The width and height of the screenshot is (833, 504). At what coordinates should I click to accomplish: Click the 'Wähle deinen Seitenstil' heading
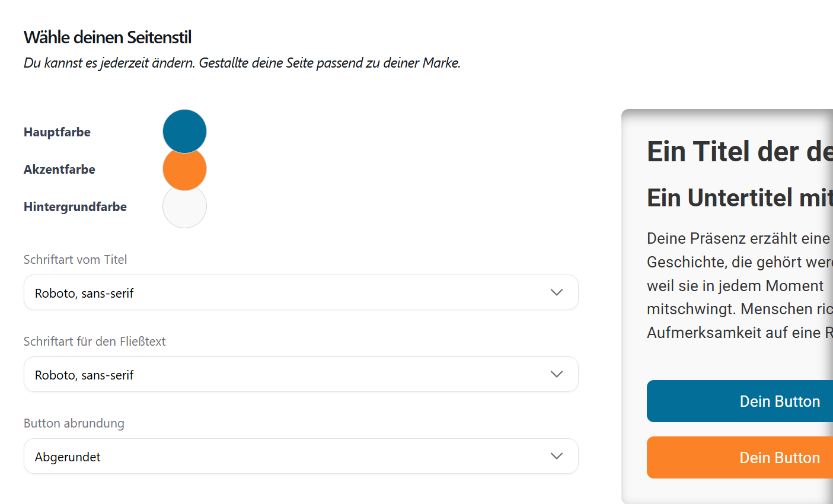(107, 37)
